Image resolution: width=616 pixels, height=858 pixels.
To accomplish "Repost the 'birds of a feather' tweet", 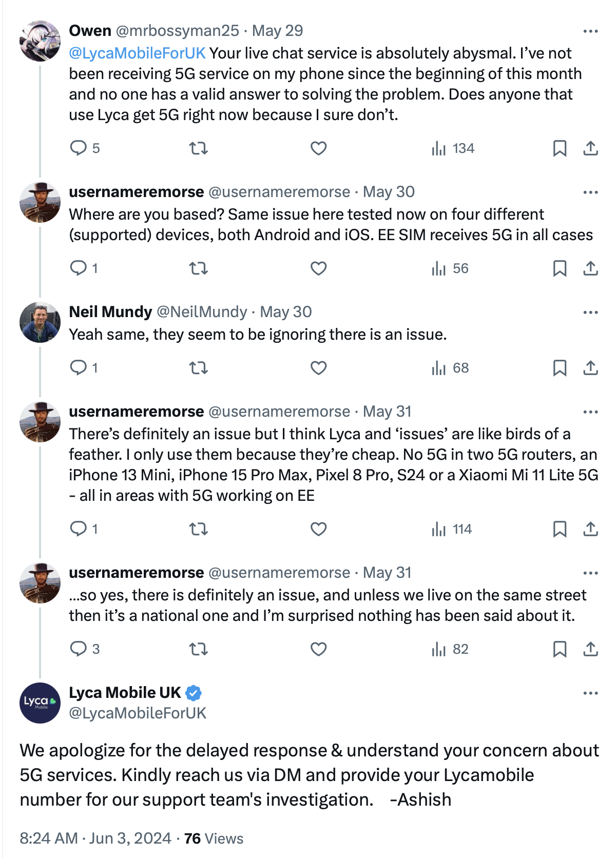I will tap(198, 529).
